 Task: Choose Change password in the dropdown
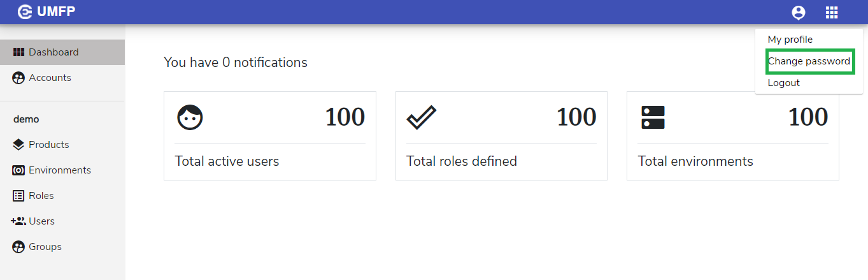tap(809, 61)
